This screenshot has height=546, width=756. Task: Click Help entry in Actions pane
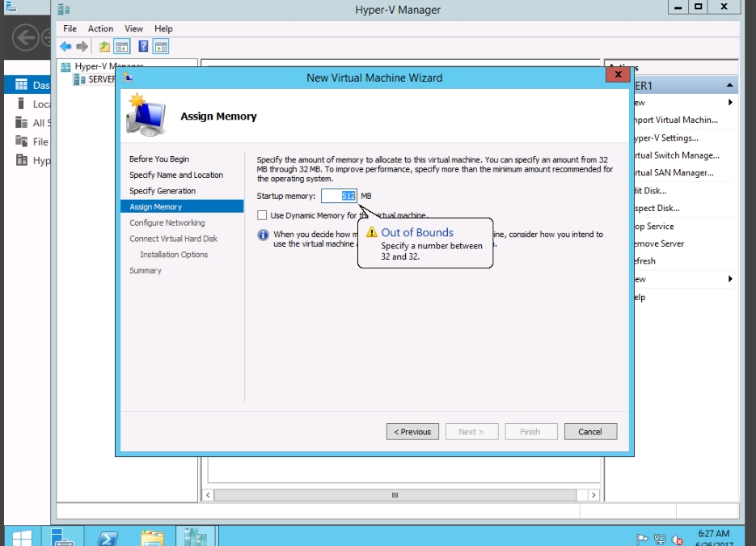pyautogui.click(x=640, y=297)
